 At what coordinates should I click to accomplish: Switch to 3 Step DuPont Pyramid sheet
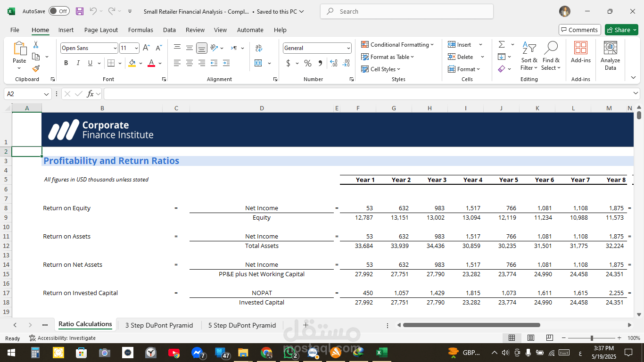click(159, 325)
